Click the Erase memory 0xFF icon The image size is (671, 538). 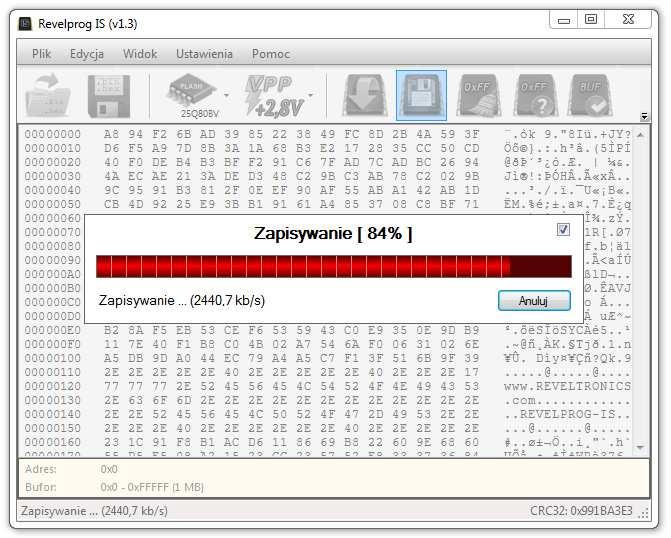(x=478, y=95)
